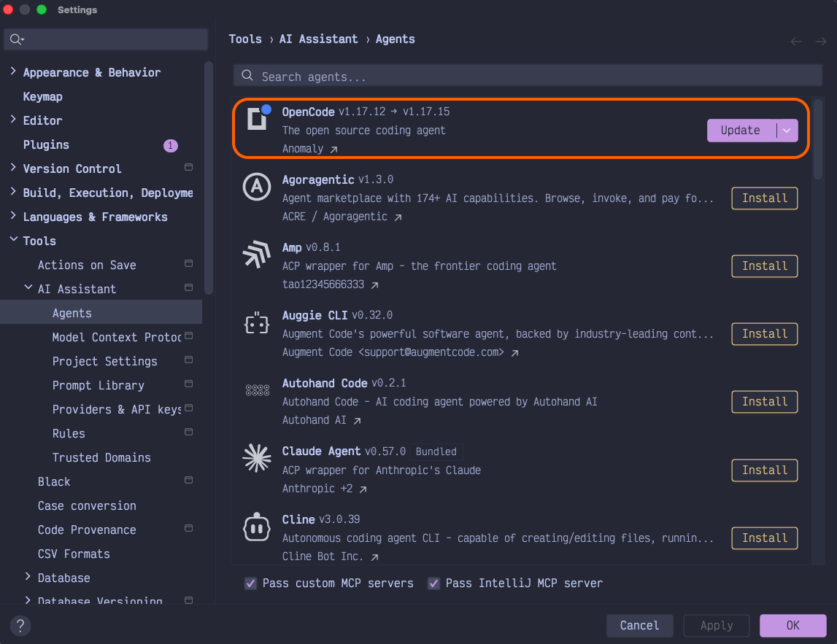This screenshot has width=837, height=644.
Task: Open Model Context Protocol settings
Action: click(x=116, y=337)
